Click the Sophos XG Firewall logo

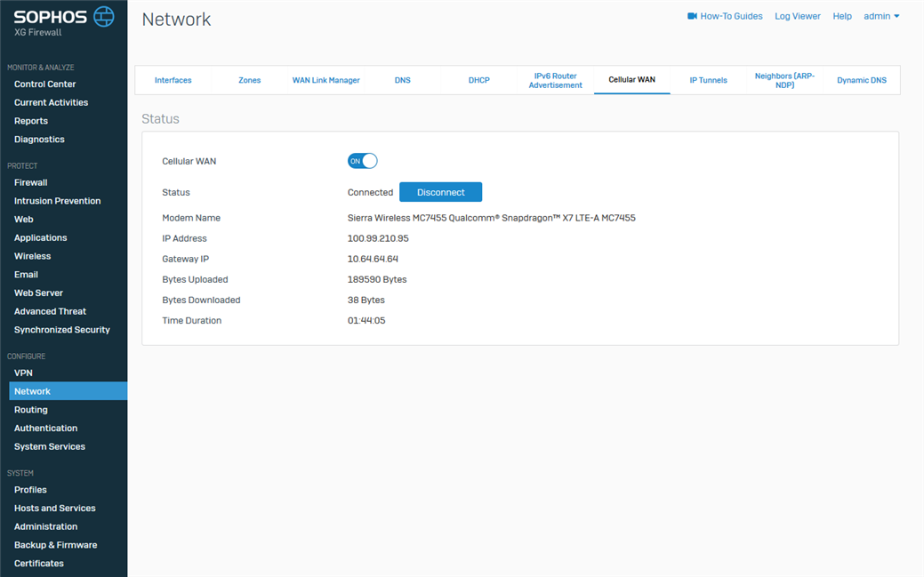pos(63,20)
